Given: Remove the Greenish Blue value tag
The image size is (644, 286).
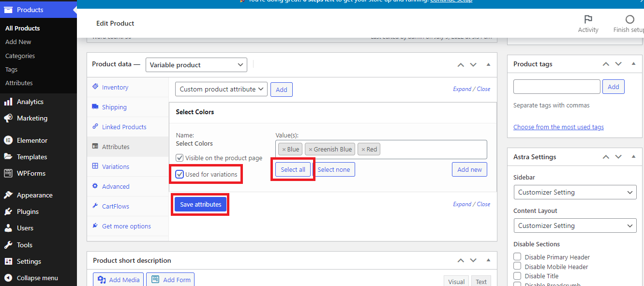Looking at the screenshot, I should click(x=311, y=150).
